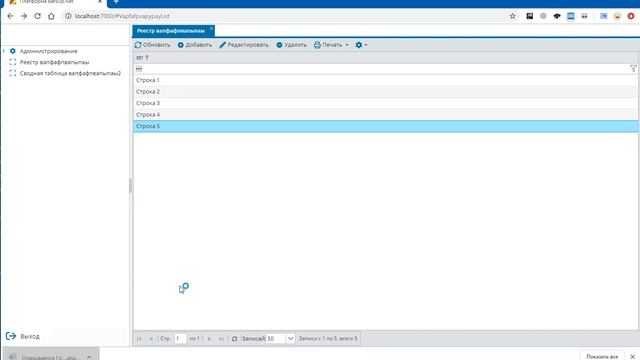Open a new browser tab with plus
640x360 pixels.
(x=116, y=2)
